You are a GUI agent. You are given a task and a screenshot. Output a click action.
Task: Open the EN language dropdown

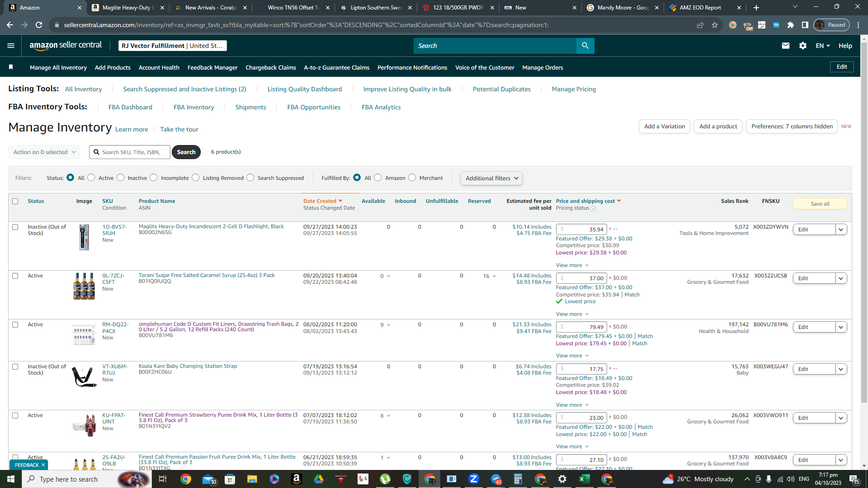click(x=823, y=46)
